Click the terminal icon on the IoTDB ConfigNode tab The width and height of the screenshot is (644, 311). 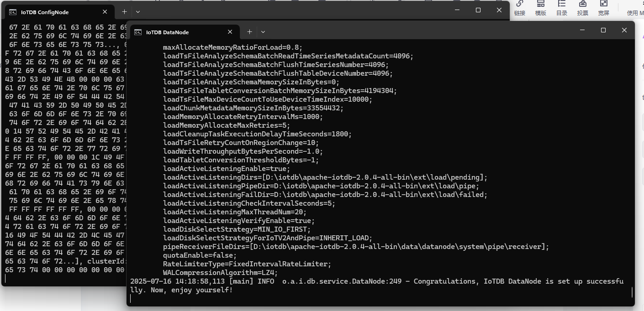coord(13,12)
